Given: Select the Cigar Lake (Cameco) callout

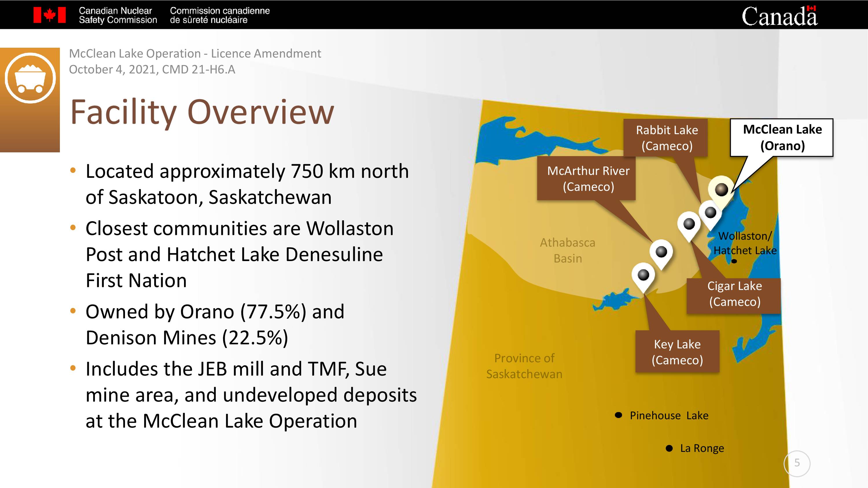Looking at the screenshot, I should [x=734, y=296].
